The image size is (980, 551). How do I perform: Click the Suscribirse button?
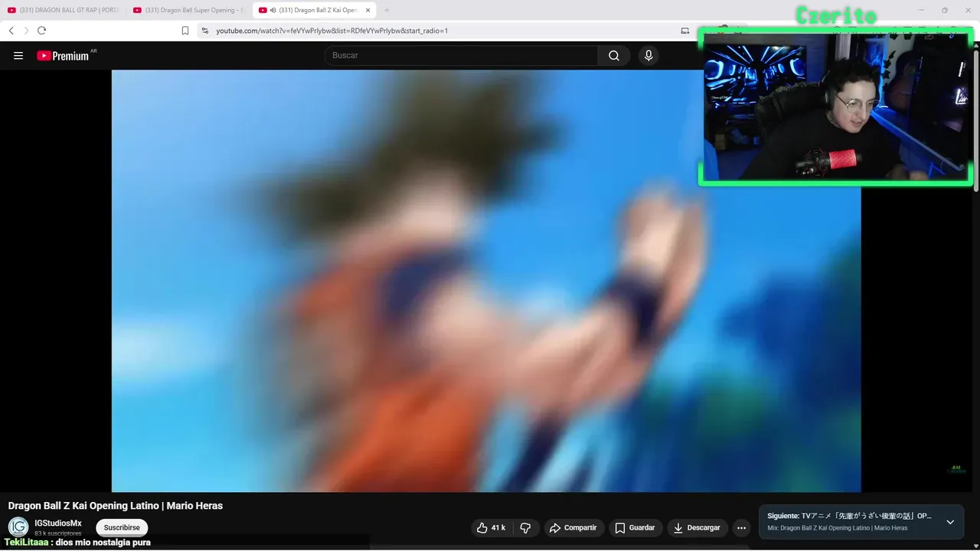click(x=122, y=528)
